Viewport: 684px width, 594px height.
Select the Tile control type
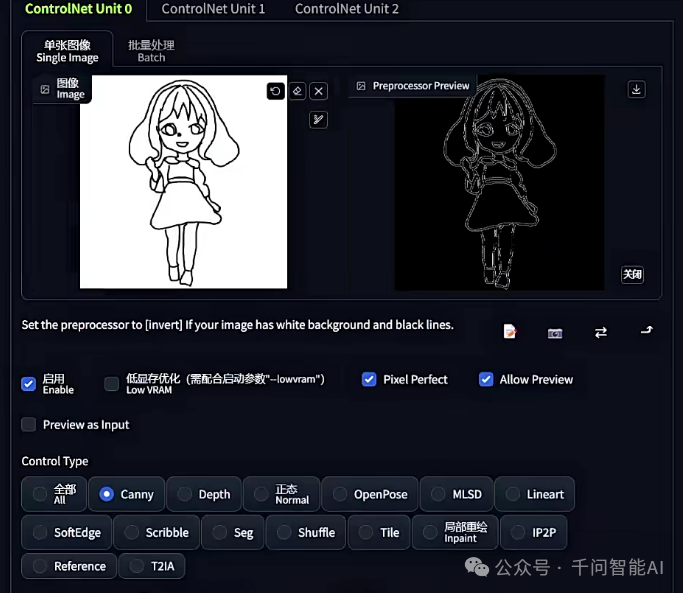pyautogui.click(x=379, y=533)
